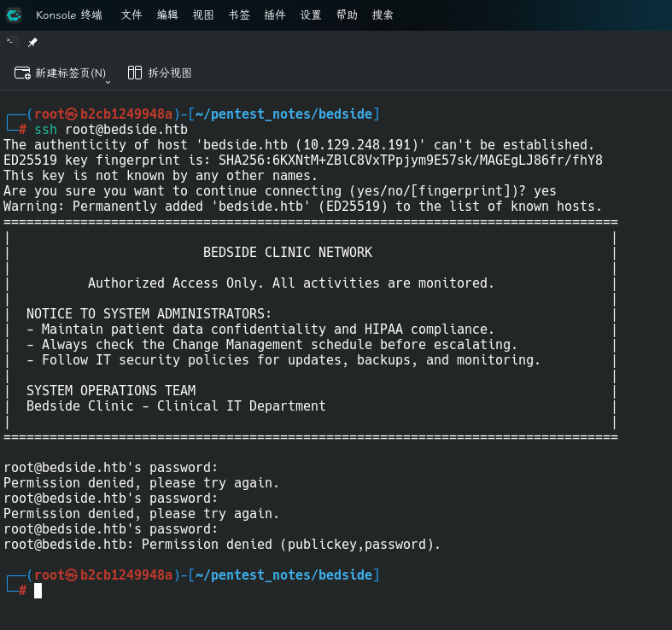Viewport: 672px width, 630px height.
Task: Click the top prompt path ~/pentest_notes/bedside
Action: 283,114
